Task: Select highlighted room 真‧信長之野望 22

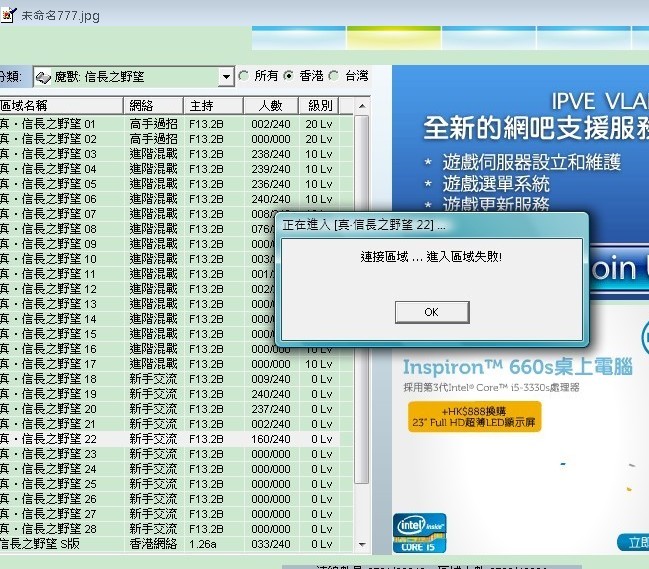Action: 170,439
